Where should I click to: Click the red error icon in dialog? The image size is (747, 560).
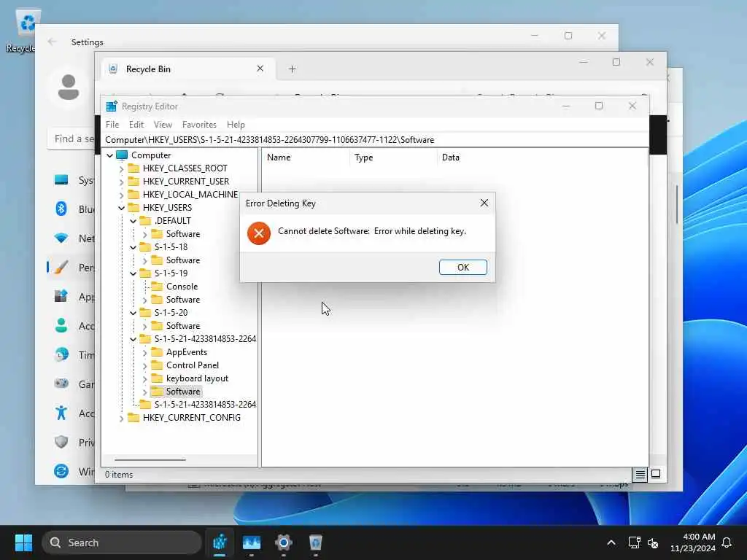(x=259, y=233)
